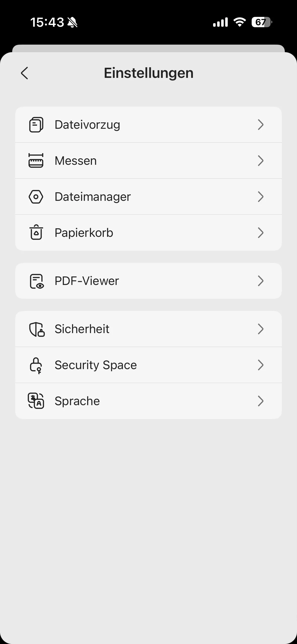Tap the Security Space padlock key icon

[x=36, y=365]
